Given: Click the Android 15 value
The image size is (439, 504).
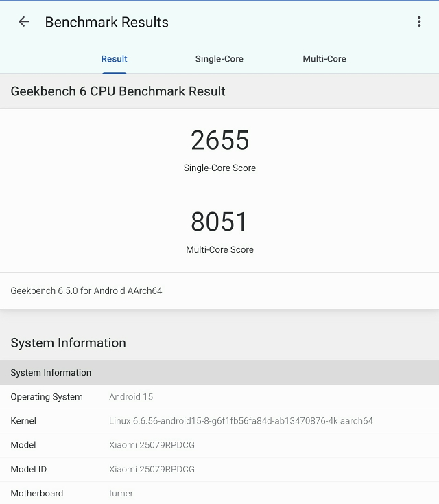Looking at the screenshot, I should tap(131, 397).
